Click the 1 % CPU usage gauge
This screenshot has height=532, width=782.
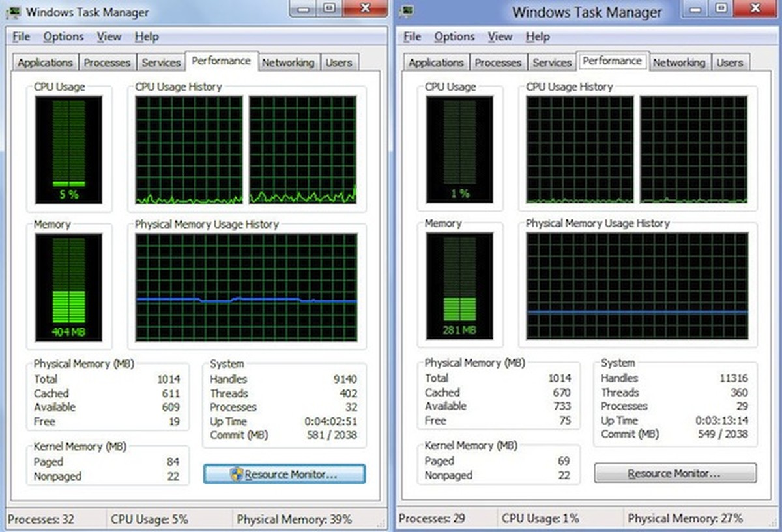click(x=459, y=149)
